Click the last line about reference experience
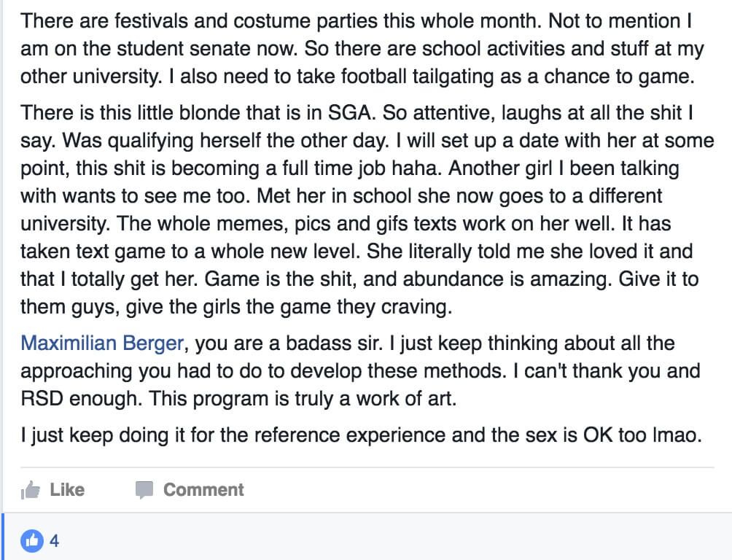732x560 pixels. click(361, 435)
